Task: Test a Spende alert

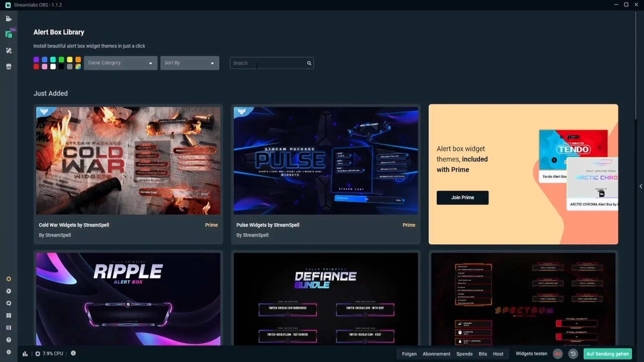Action: coord(464,354)
